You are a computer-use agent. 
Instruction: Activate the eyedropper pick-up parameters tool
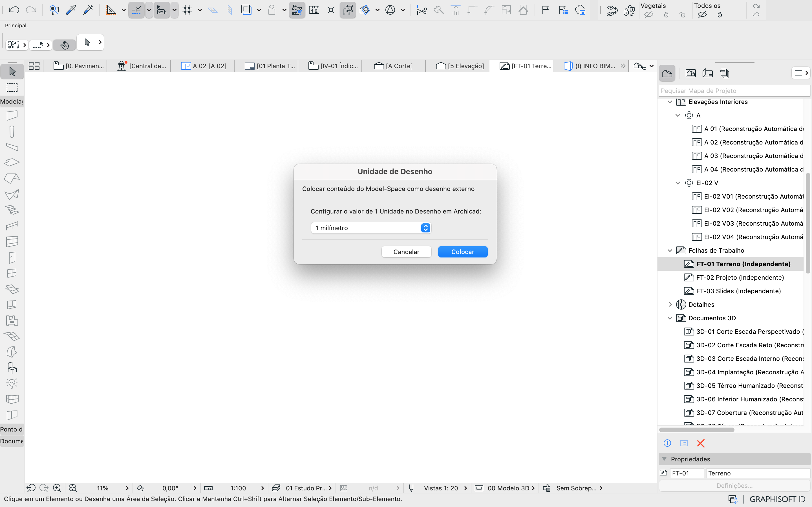coord(71,10)
